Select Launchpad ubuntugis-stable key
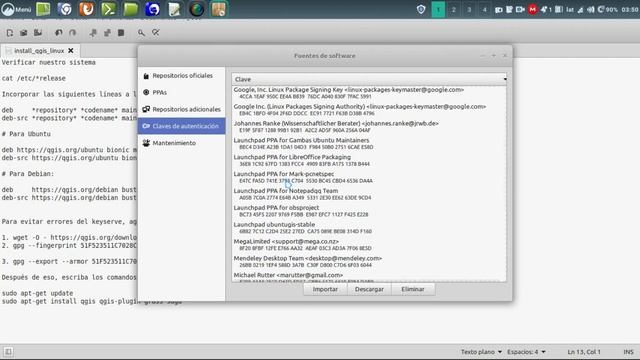The image size is (640, 360). coord(369,227)
